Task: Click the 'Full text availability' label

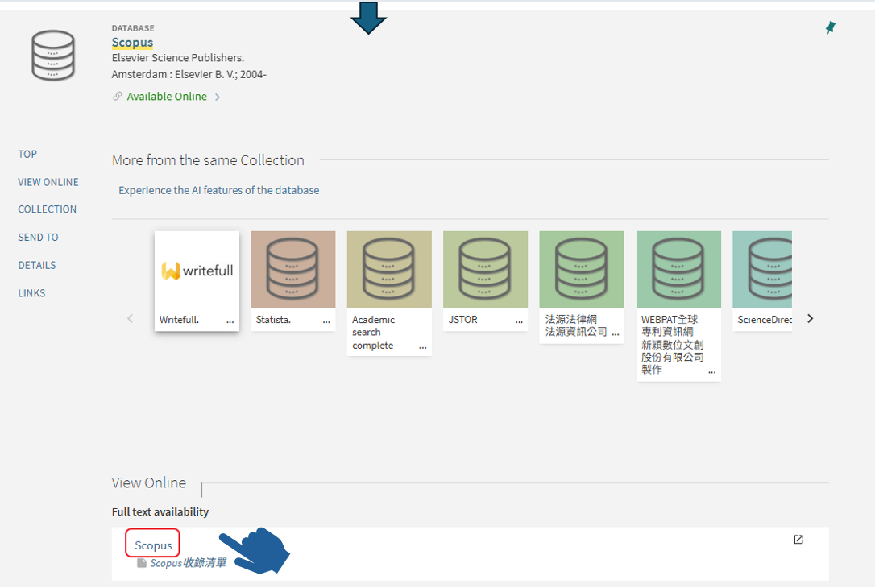Action: click(x=160, y=511)
